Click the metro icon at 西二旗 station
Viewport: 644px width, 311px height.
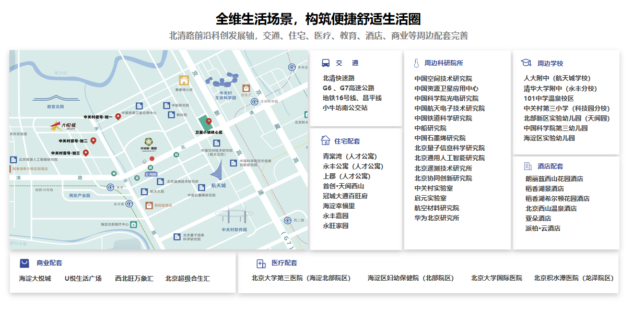pos(288,220)
